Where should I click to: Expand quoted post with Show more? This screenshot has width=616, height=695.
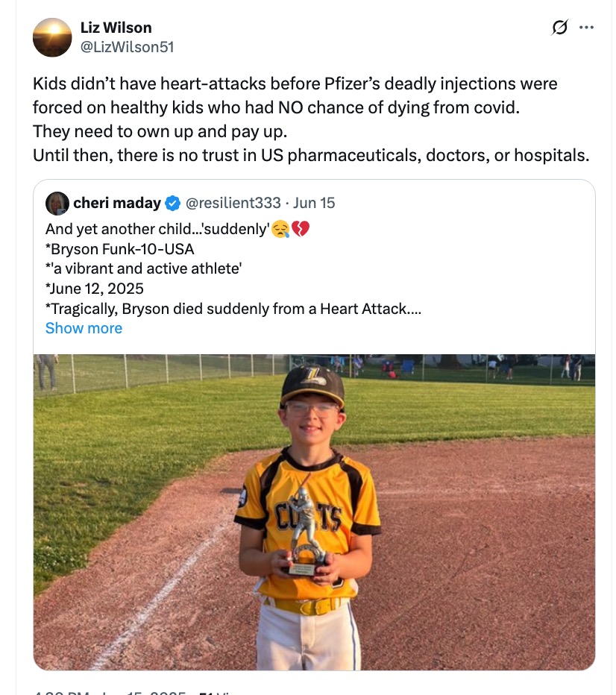pyautogui.click(x=84, y=328)
